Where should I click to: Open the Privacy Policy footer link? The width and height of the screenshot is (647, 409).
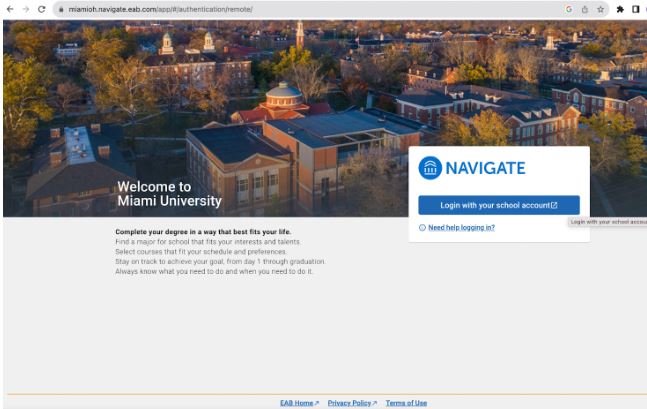click(352, 403)
